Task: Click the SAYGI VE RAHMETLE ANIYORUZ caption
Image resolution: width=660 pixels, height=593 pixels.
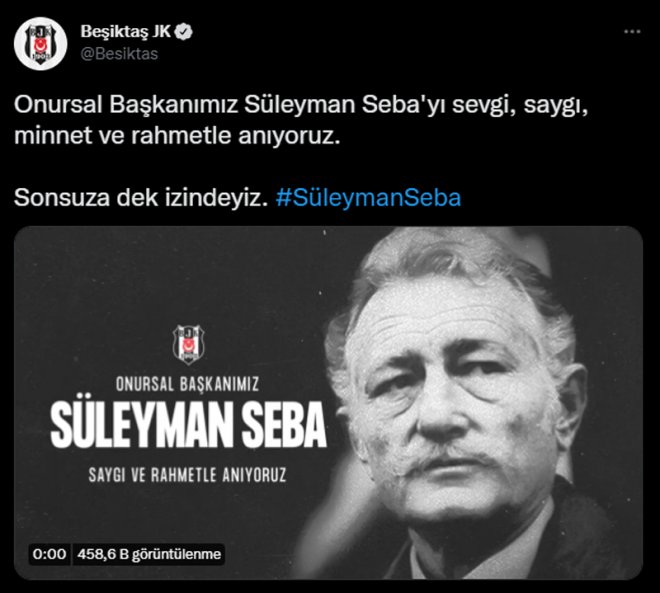Action: 187,475
